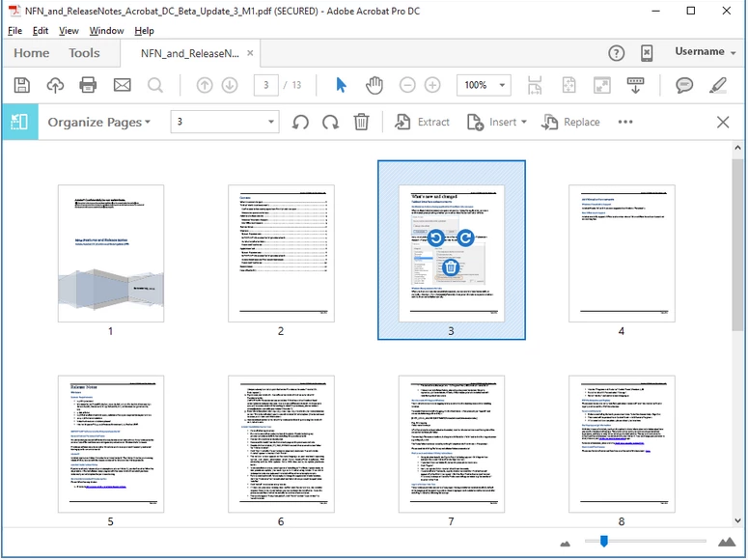Click the vertical scrollbar thumb
This screenshot has width=748, height=560.
pyautogui.click(x=737, y=243)
